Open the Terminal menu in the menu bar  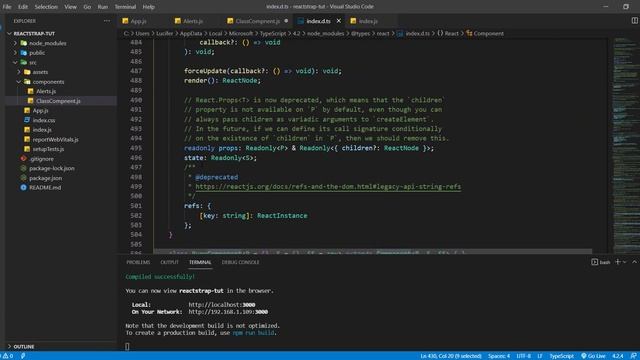pos(125,7)
